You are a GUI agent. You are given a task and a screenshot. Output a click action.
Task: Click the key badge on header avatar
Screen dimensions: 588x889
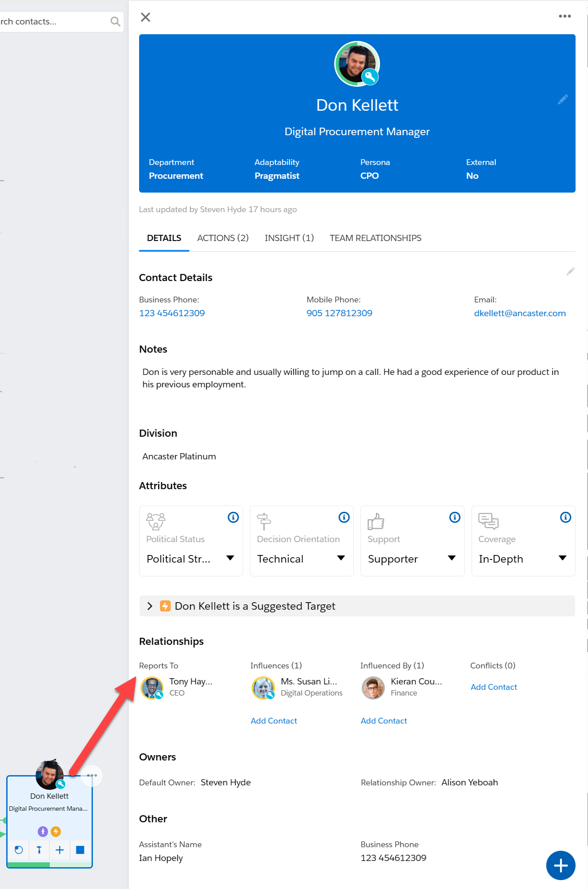(x=370, y=77)
